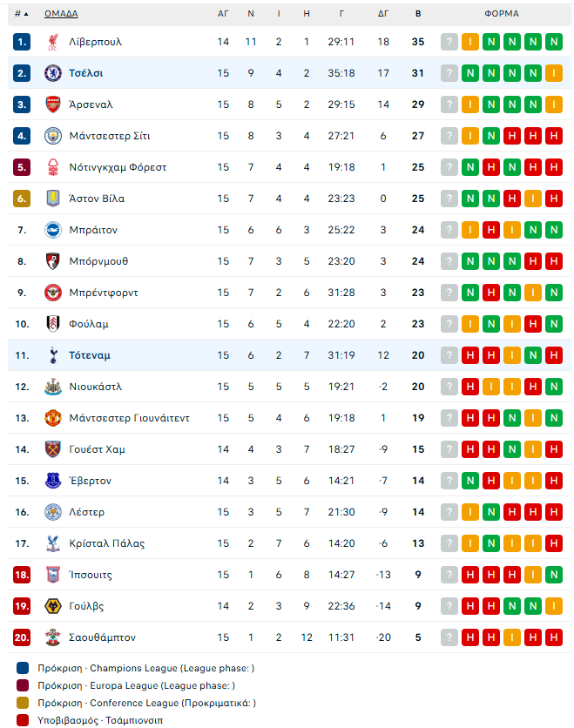Screen dimensions: 574x728
Task: Click Southampton's last red H form badge
Action: (554, 637)
